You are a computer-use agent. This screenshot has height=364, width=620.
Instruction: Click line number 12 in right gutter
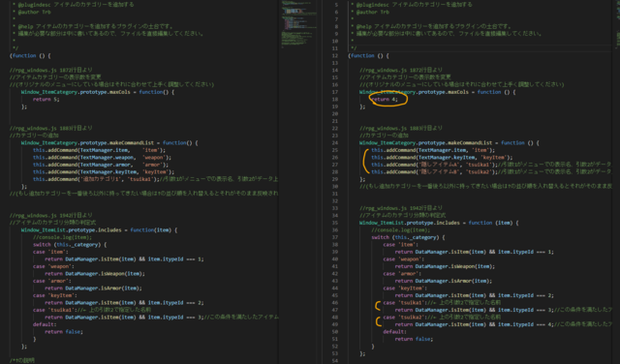tap(335, 56)
